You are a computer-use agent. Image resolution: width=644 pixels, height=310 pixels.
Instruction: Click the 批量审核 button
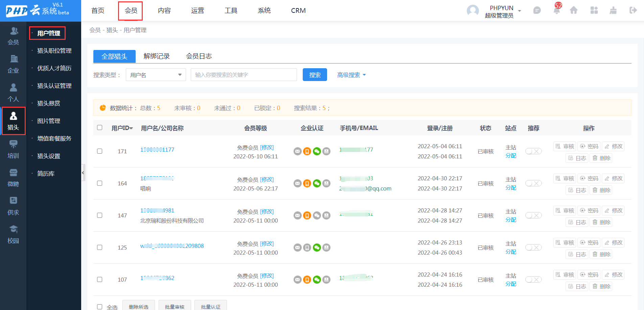[x=175, y=306]
